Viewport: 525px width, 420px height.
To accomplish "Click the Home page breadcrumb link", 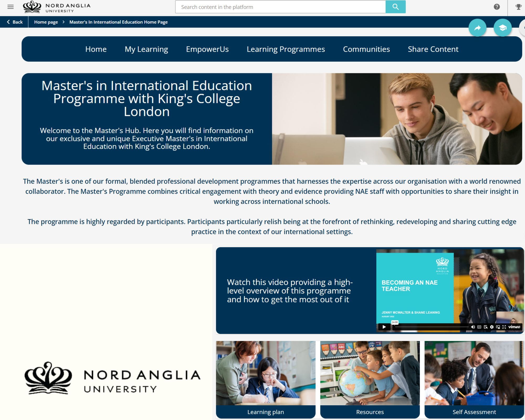I will tap(46, 22).
